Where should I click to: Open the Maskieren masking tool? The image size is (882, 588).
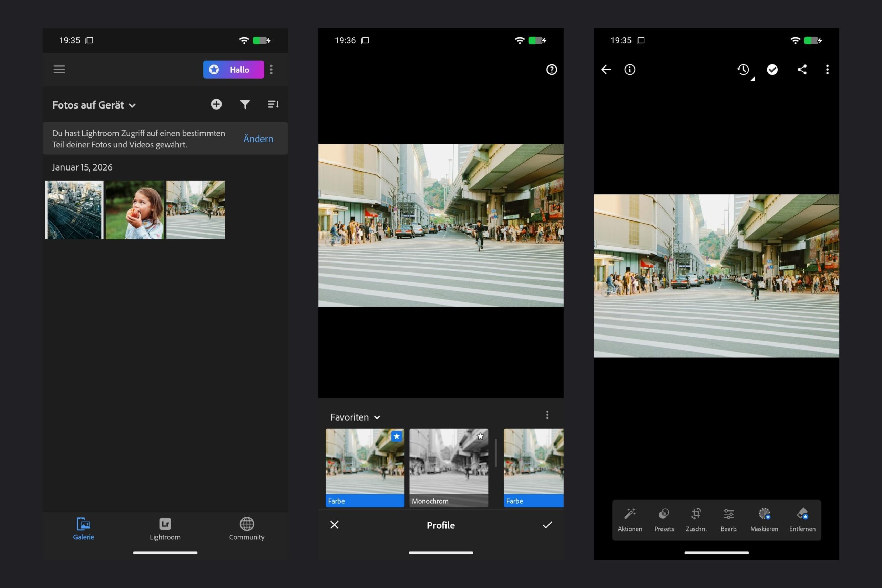pyautogui.click(x=764, y=519)
